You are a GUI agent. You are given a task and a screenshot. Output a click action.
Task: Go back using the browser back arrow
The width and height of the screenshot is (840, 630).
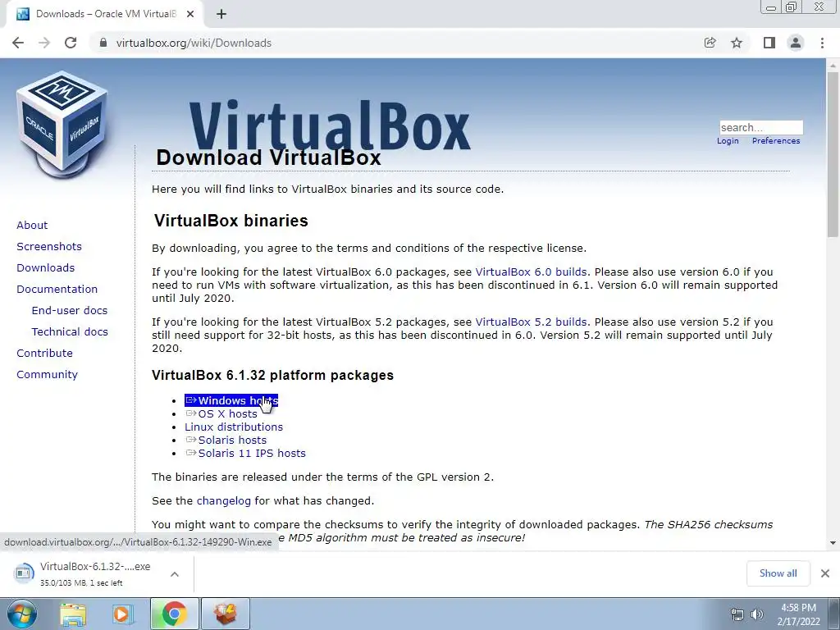(18, 43)
